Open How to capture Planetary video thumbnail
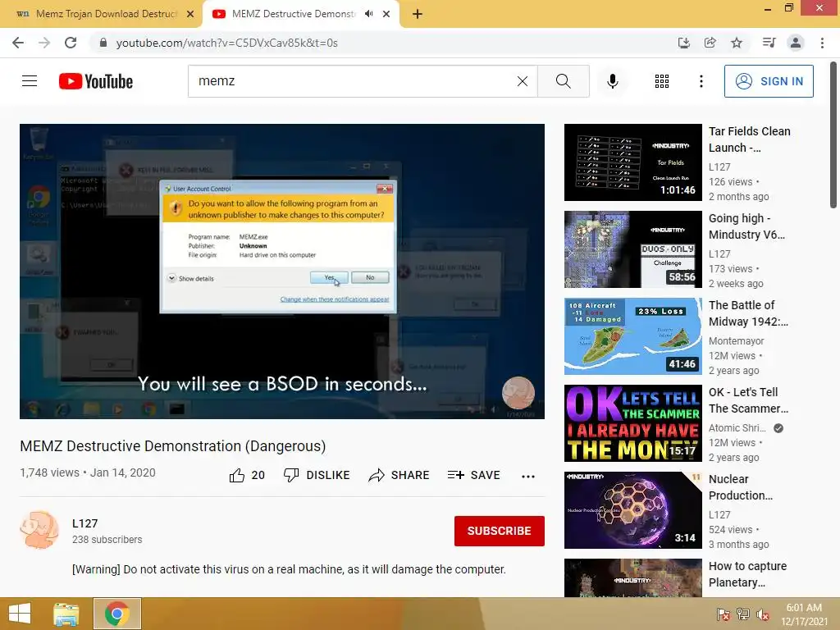Viewport: 840px width, 630px height. [x=632, y=578]
